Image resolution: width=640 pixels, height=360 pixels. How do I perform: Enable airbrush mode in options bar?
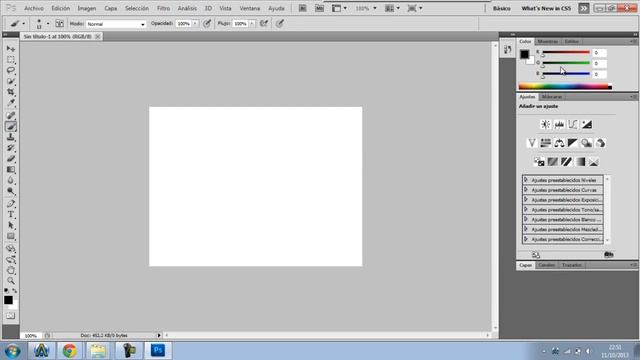(264, 24)
